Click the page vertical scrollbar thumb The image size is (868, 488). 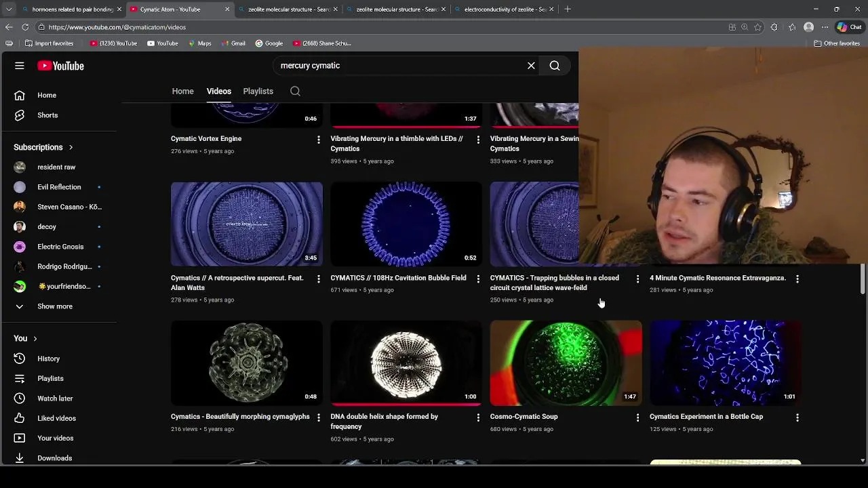coord(863,279)
